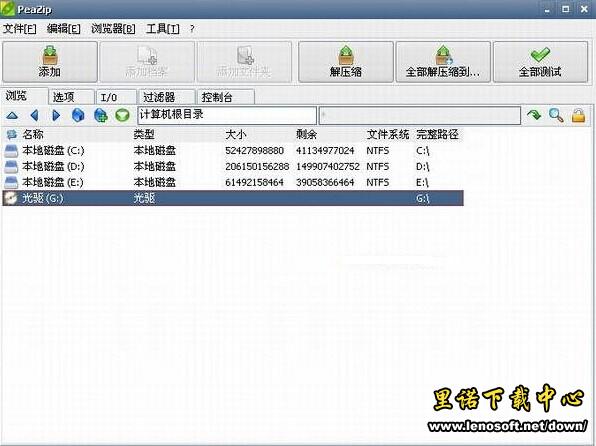The image size is (596, 446).
Task: Select the 本地磁盘 (D:) row
Action: pos(233,167)
